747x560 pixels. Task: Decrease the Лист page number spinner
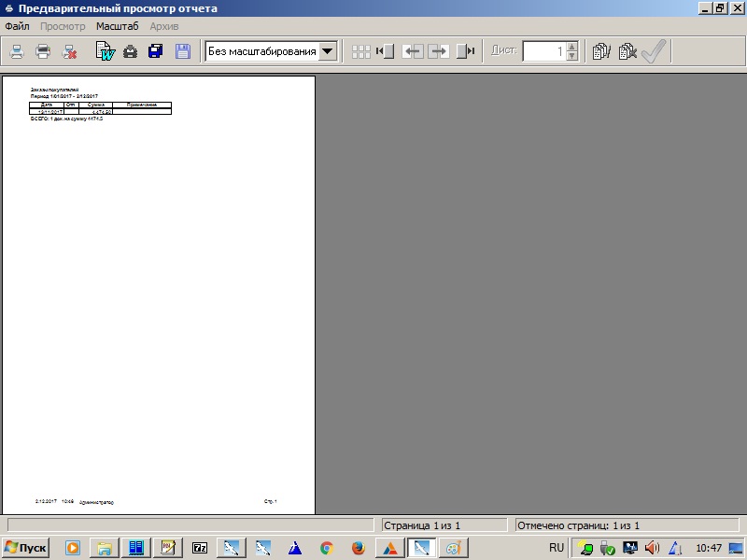tap(572, 57)
